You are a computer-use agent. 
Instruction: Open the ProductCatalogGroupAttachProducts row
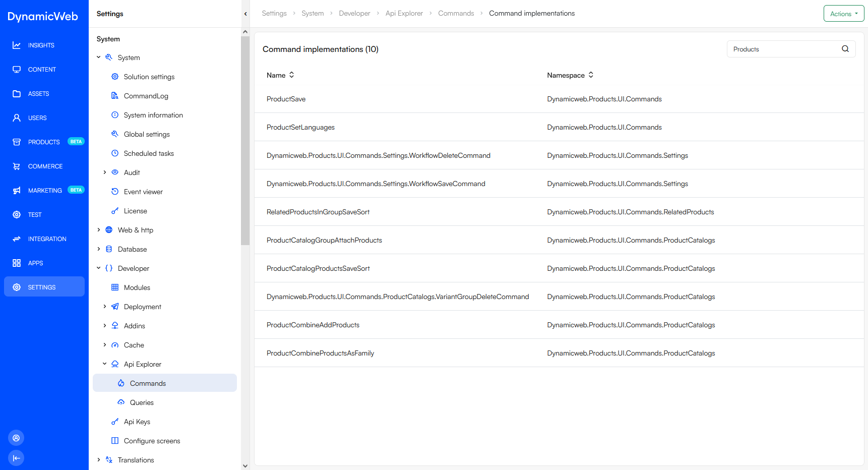[x=559, y=240]
